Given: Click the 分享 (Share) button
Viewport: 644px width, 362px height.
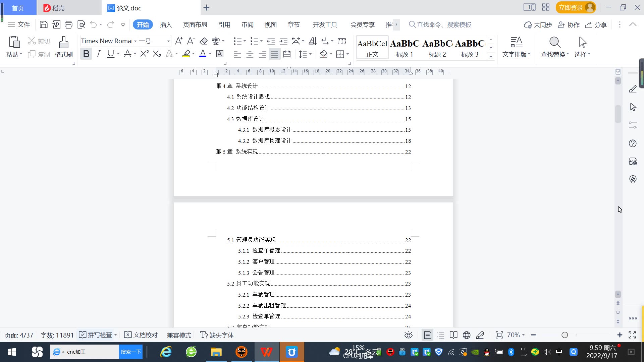Looking at the screenshot, I should [596, 24].
